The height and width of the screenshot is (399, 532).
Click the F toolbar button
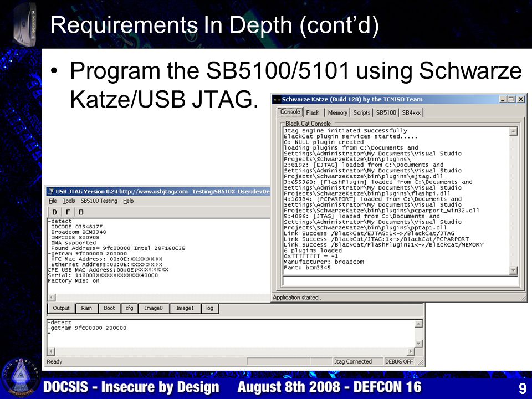(68, 212)
